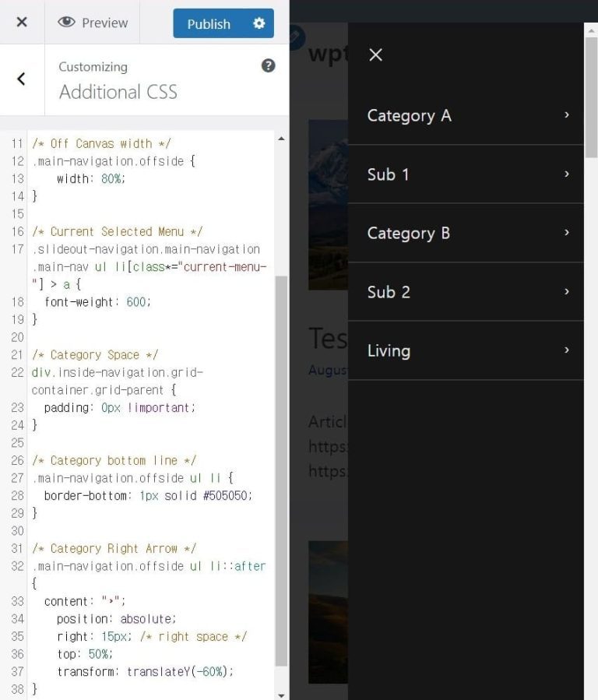Screen dimensions: 598x700
Task: Expand the Living arrow
Action: (x=566, y=350)
